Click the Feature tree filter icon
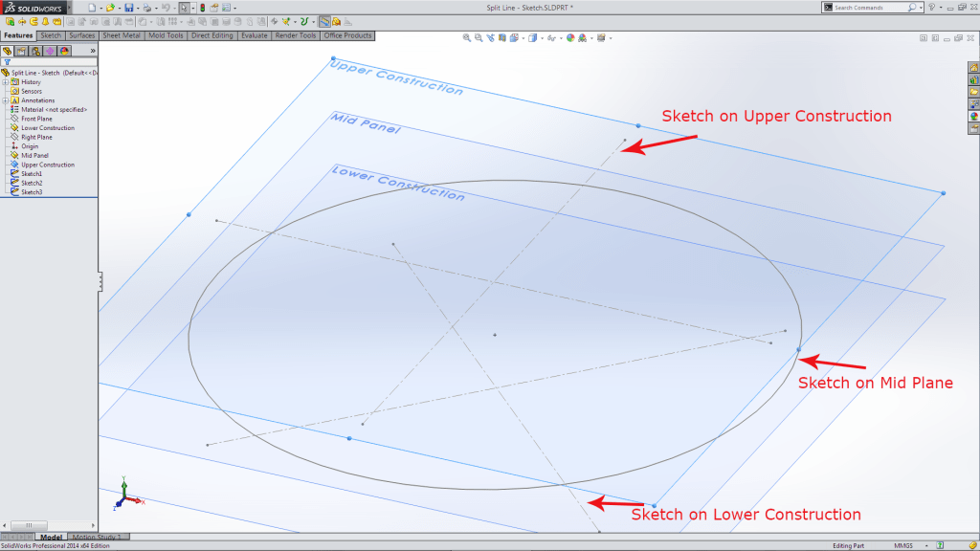Screen dimensions: 980x551 8,62
